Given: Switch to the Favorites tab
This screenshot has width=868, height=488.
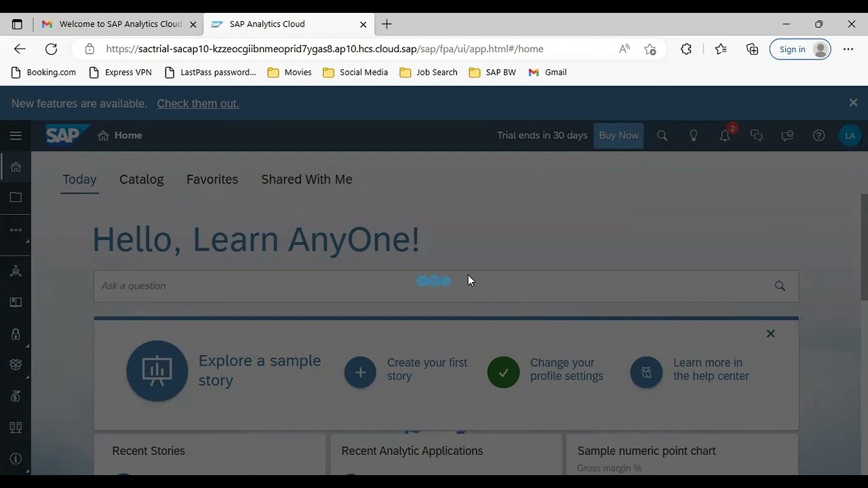Looking at the screenshot, I should pos(212,180).
